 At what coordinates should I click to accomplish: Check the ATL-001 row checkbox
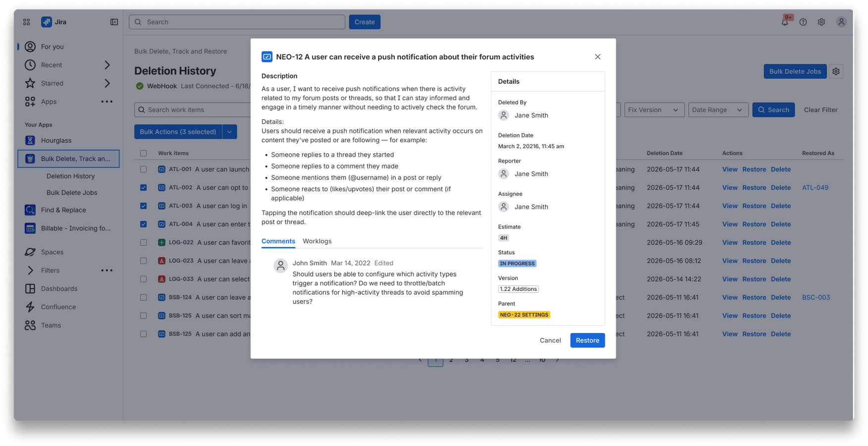pyautogui.click(x=144, y=169)
